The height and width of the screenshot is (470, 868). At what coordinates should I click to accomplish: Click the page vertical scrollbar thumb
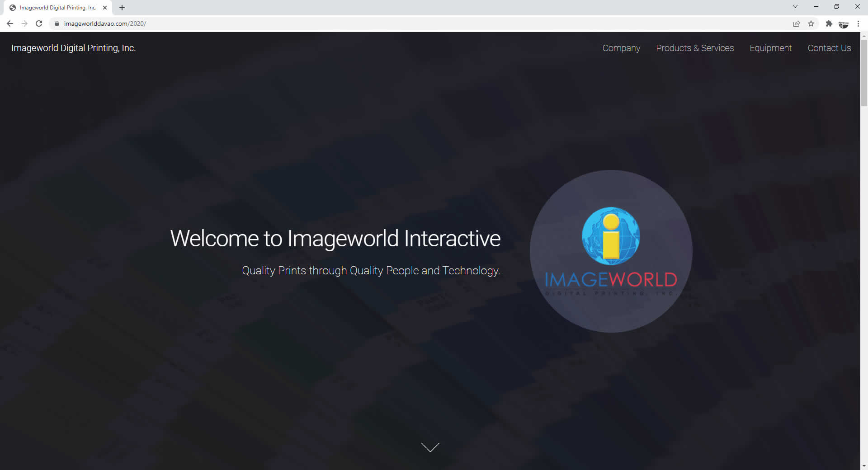(x=864, y=72)
